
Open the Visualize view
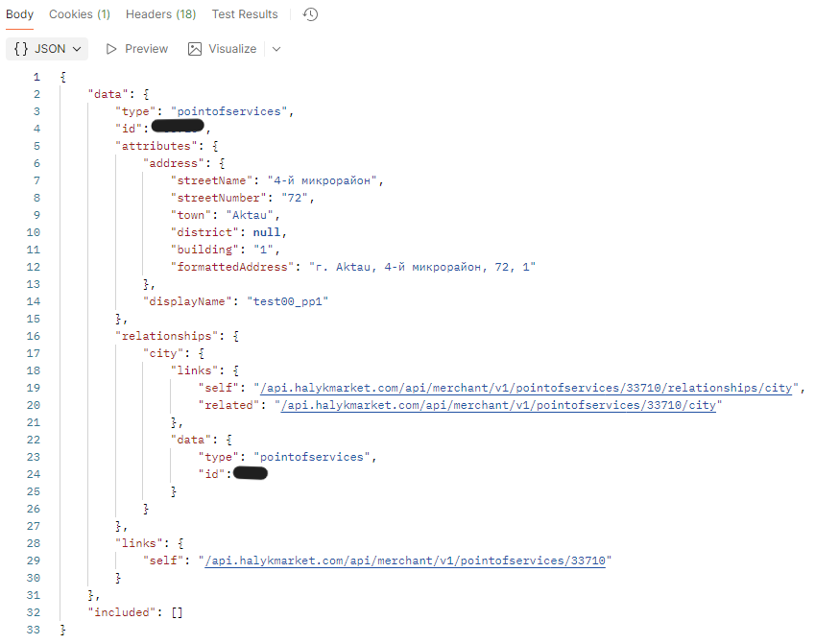coord(223,49)
